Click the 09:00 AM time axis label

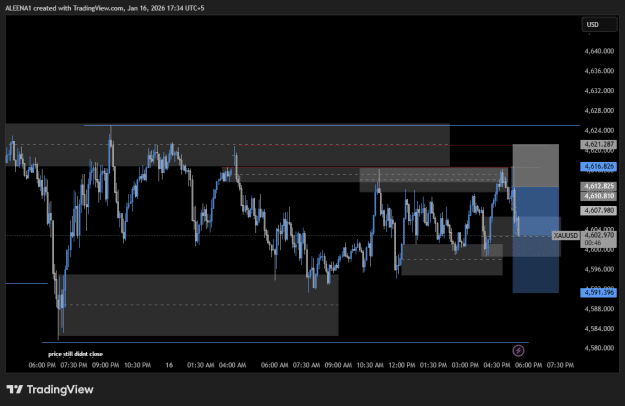(x=338, y=365)
